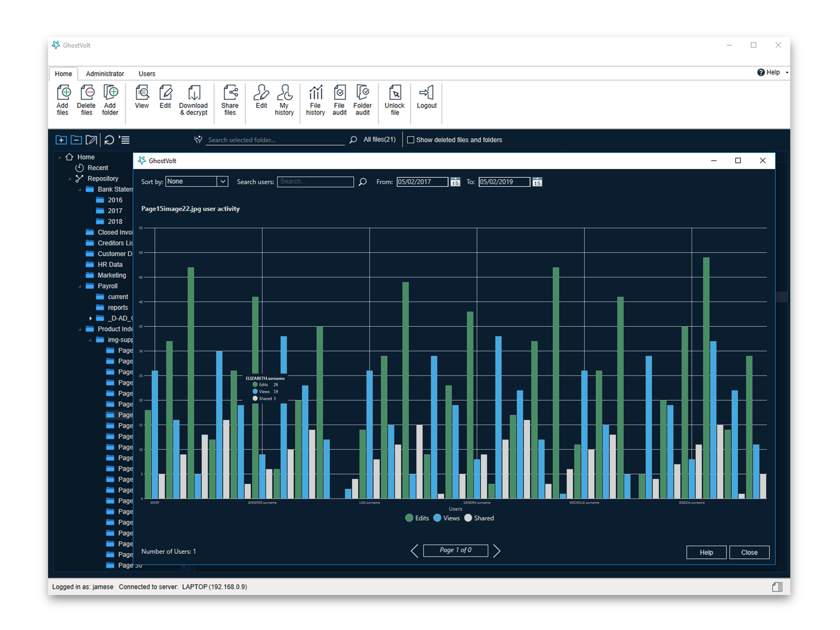Switch to the Administrator tab
Image resolution: width=840 pixels, height=630 pixels.
pyautogui.click(x=105, y=74)
